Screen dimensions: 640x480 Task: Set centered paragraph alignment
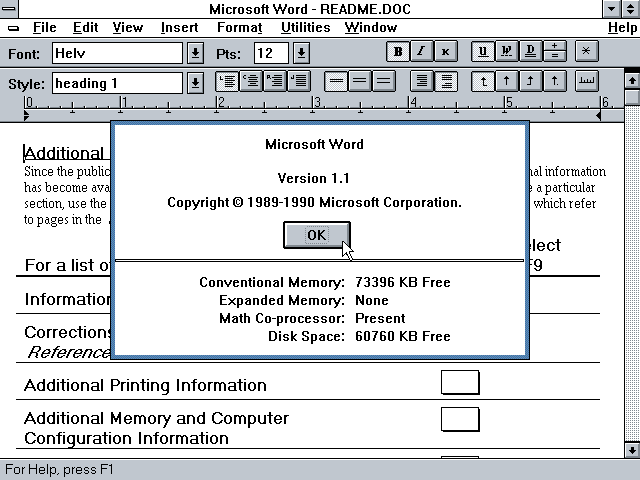pyautogui.click(x=251, y=81)
